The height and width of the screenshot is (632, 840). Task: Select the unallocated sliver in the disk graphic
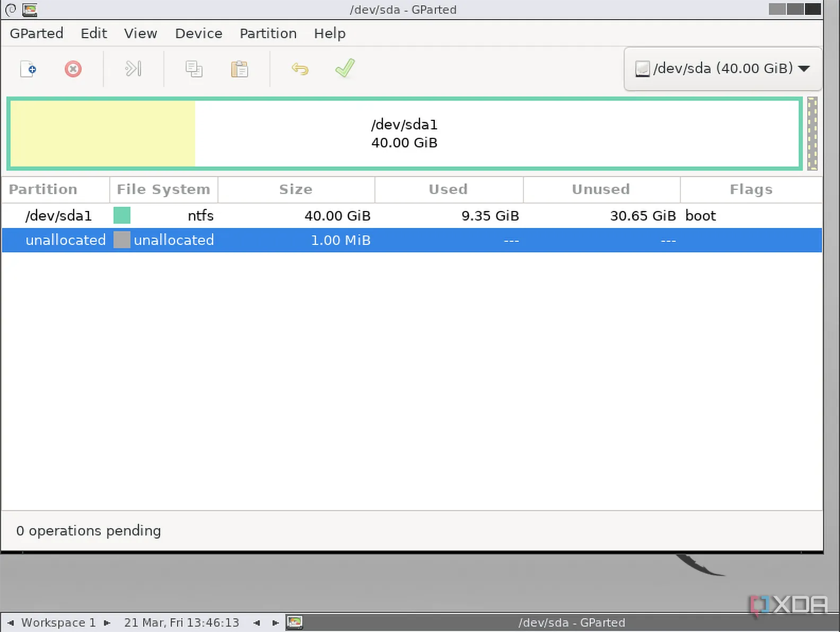click(x=812, y=134)
